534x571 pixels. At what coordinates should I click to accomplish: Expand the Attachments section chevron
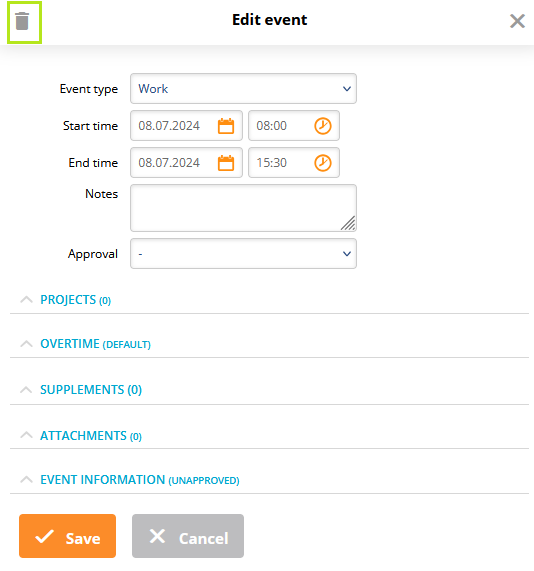(x=26, y=435)
